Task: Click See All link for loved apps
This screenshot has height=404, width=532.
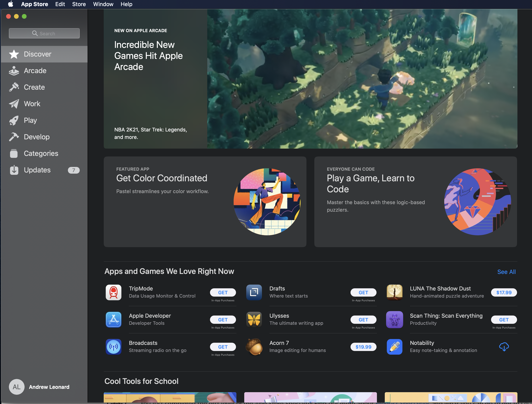Action: click(506, 272)
